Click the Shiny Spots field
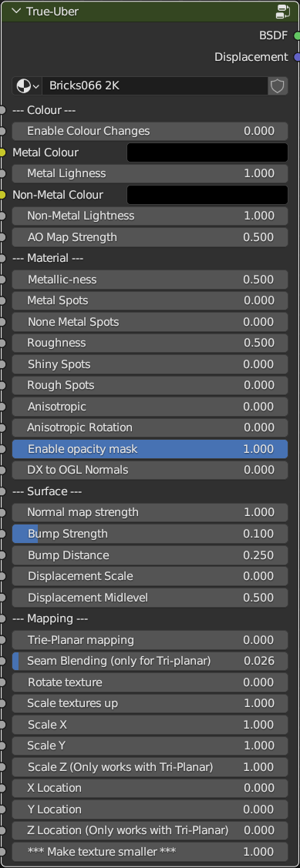 (x=150, y=364)
